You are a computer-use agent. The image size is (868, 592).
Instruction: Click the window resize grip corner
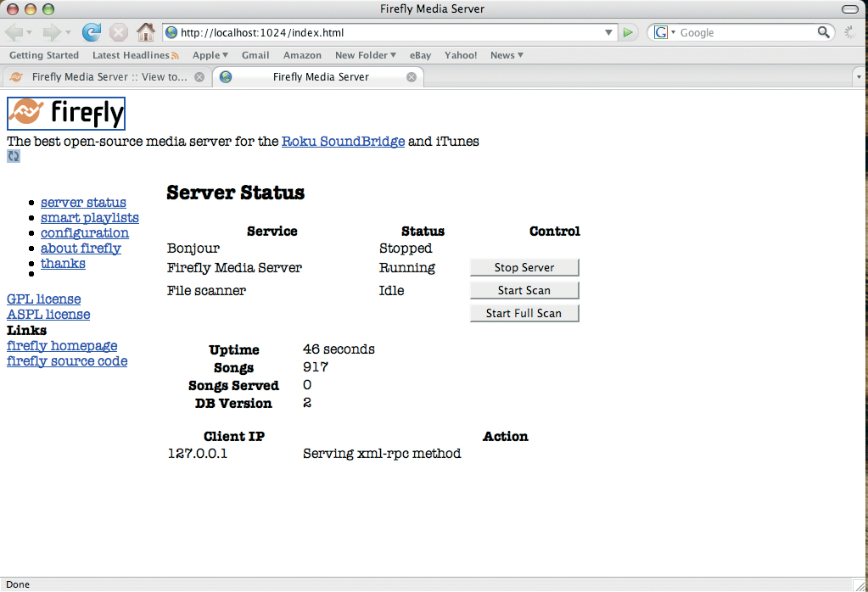(859, 584)
